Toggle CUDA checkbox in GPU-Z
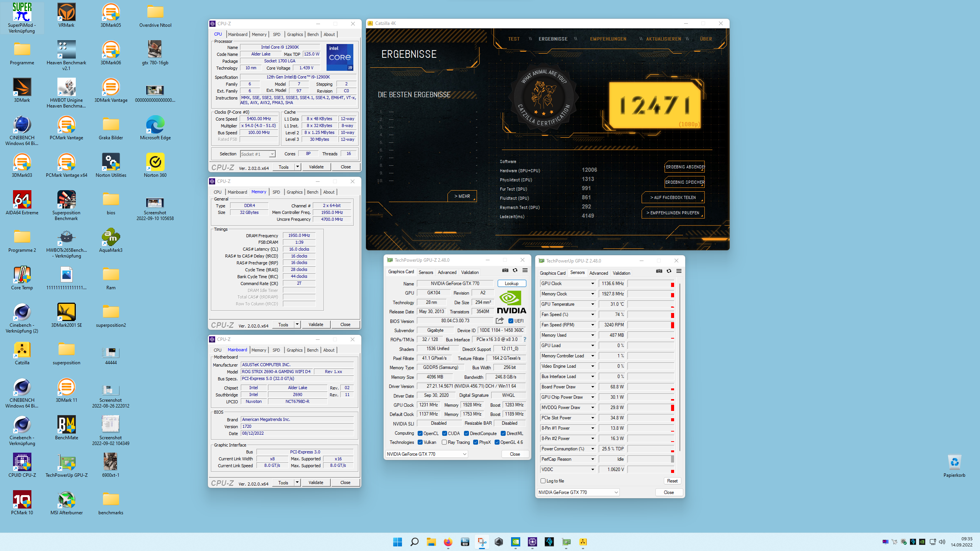This screenshot has width=980, height=551. [x=444, y=433]
